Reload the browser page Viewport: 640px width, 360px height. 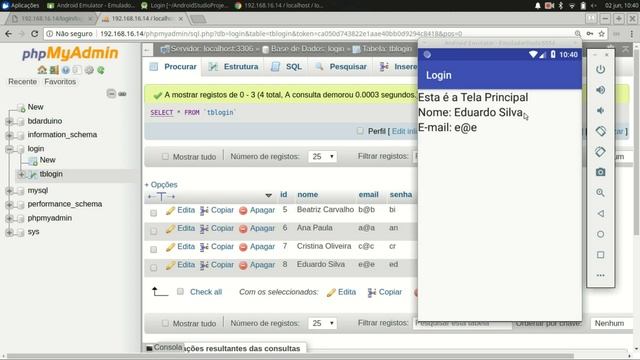[x=34, y=34]
